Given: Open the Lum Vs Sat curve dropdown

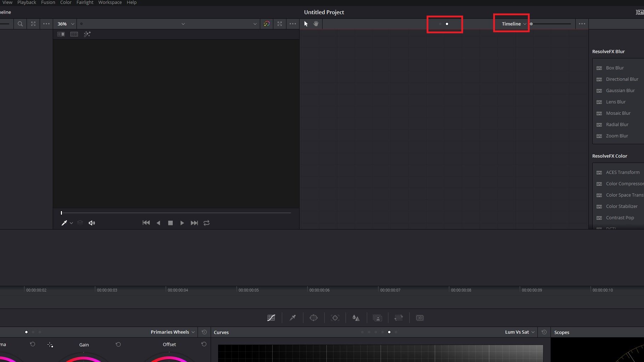Looking at the screenshot, I should [519, 332].
